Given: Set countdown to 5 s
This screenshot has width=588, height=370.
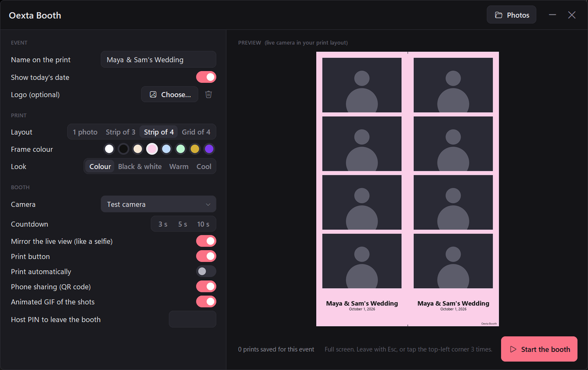Looking at the screenshot, I should tap(183, 224).
